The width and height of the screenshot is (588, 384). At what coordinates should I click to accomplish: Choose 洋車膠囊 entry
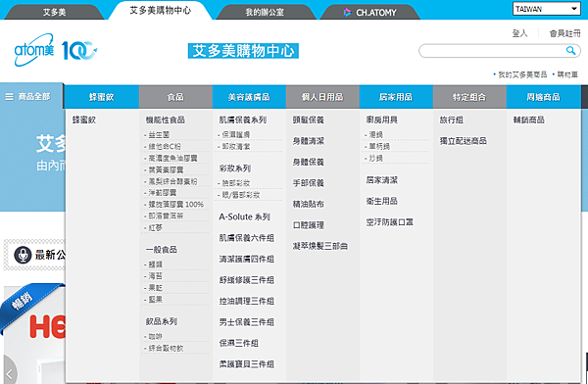click(x=162, y=193)
